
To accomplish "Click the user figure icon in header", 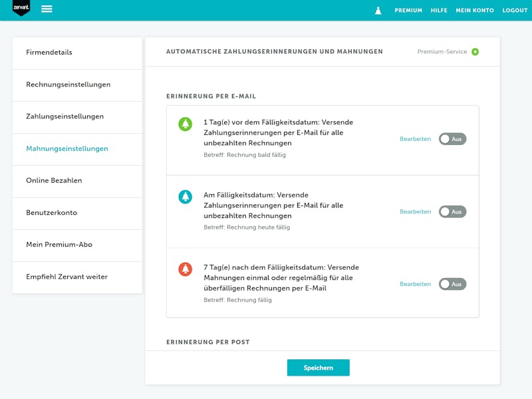I will click(378, 11).
